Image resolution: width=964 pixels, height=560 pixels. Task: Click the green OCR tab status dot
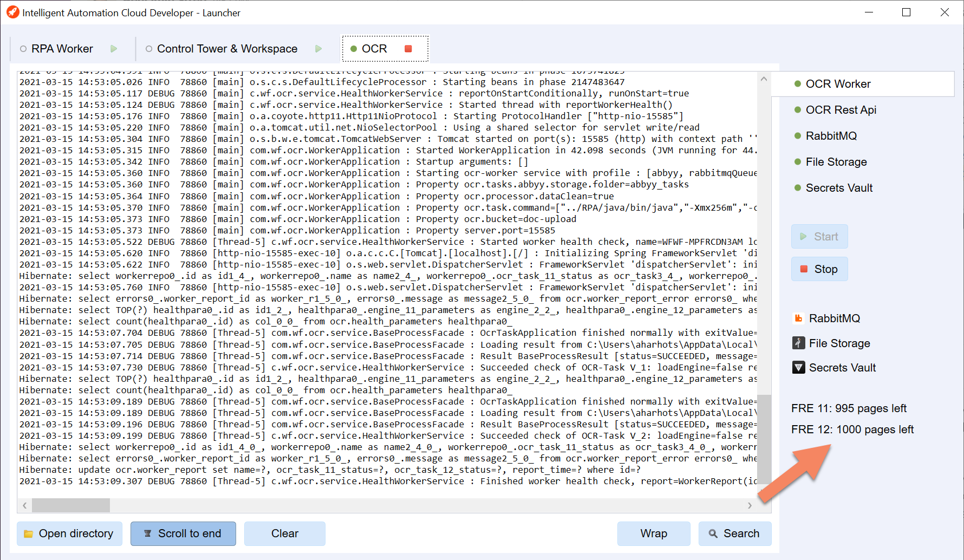point(354,49)
